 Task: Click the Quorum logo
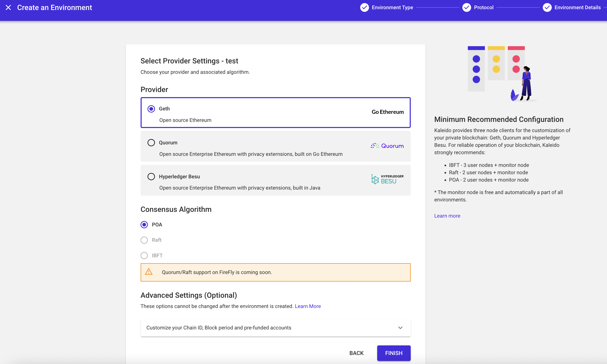387,146
